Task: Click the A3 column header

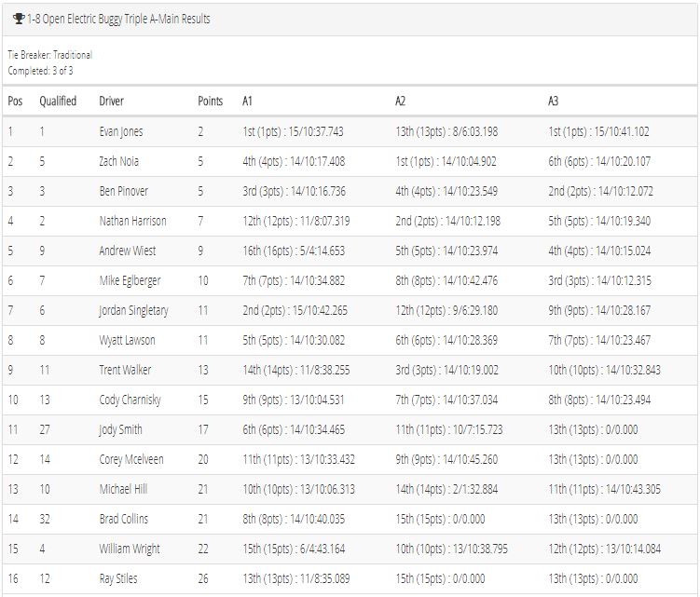Action: pyautogui.click(x=553, y=101)
